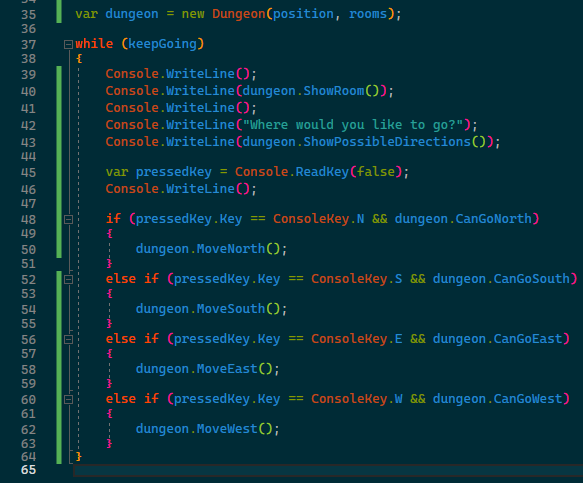Click line number 42 in the gutter
The image size is (583, 483).
tap(29, 126)
